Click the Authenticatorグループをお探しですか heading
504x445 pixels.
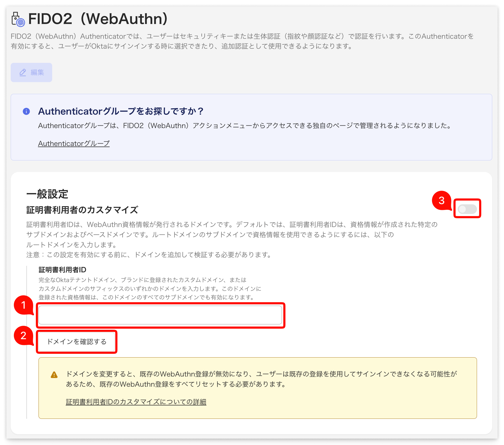click(x=120, y=111)
